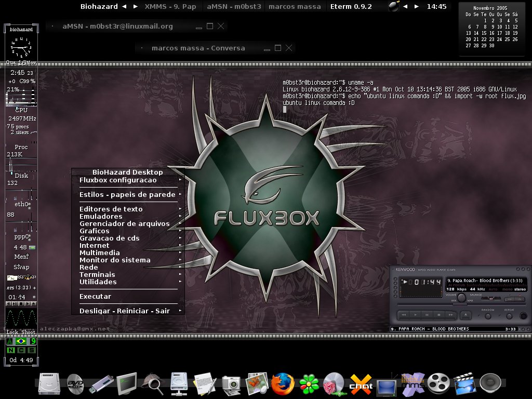
Task: Open the terminal monitor dock icon
Action: tap(127, 384)
